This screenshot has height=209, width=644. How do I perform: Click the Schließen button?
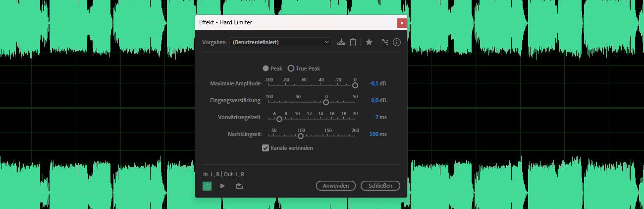[380, 186]
